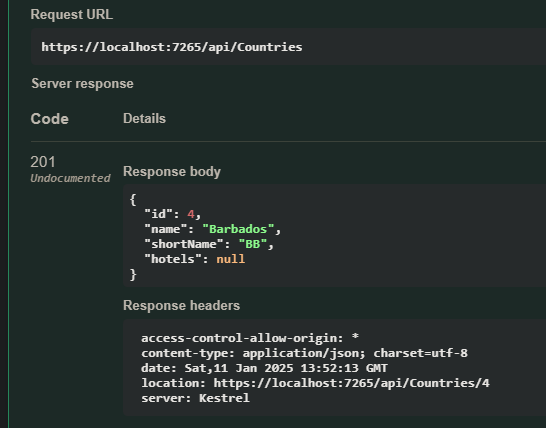Image resolution: width=546 pixels, height=428 pixels.
Task: Click the location header URL ending Countries/4
Action: tap(351, 383)
